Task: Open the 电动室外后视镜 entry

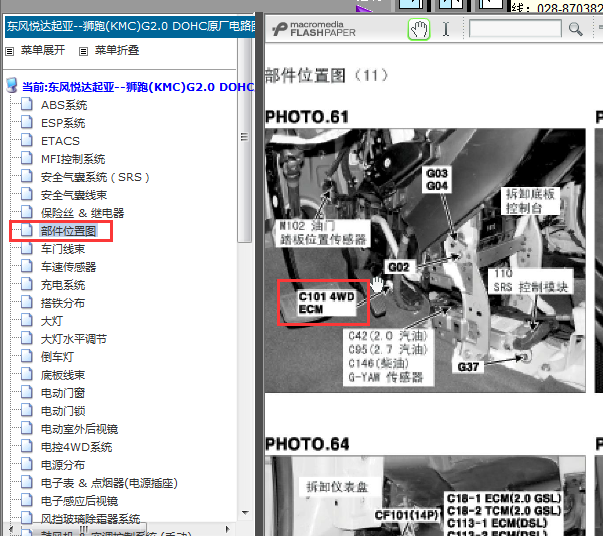Action: tap(79, 429)
